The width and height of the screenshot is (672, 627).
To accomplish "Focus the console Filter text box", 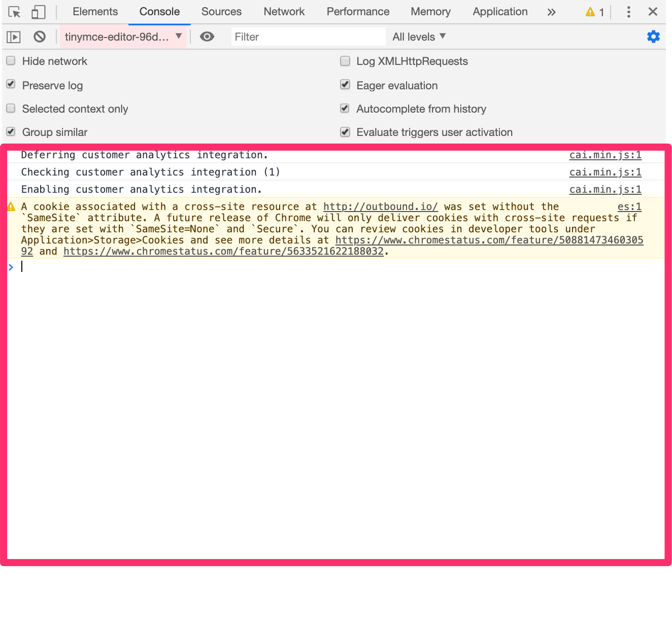I will [308, 37].
